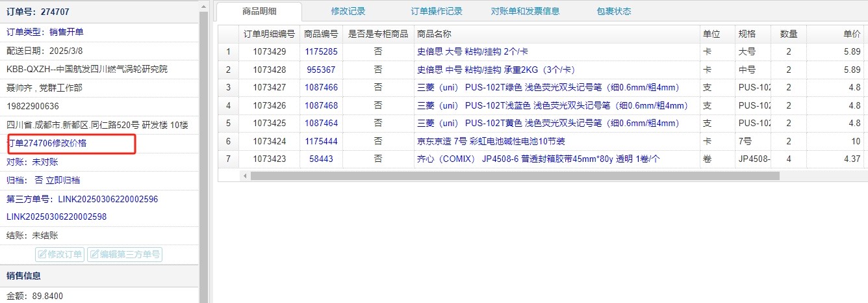Select order detail cell 1073424
Viewport: 868px width, 303px height.
coord(269,141)
